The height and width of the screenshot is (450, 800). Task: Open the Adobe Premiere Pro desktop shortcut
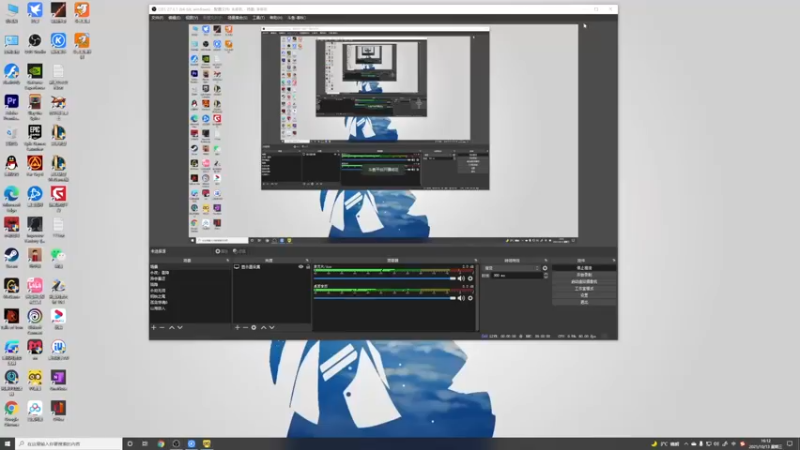tap(11, 107)
